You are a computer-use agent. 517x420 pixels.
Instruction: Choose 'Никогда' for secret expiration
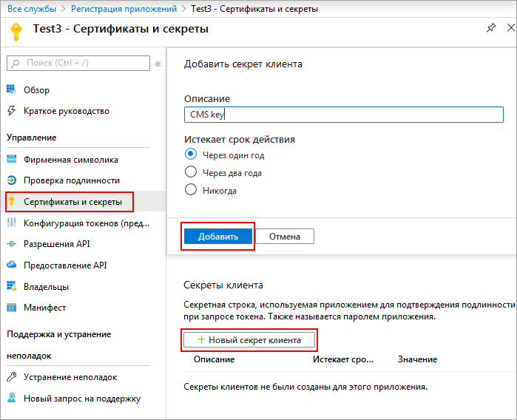pos(190,190)
